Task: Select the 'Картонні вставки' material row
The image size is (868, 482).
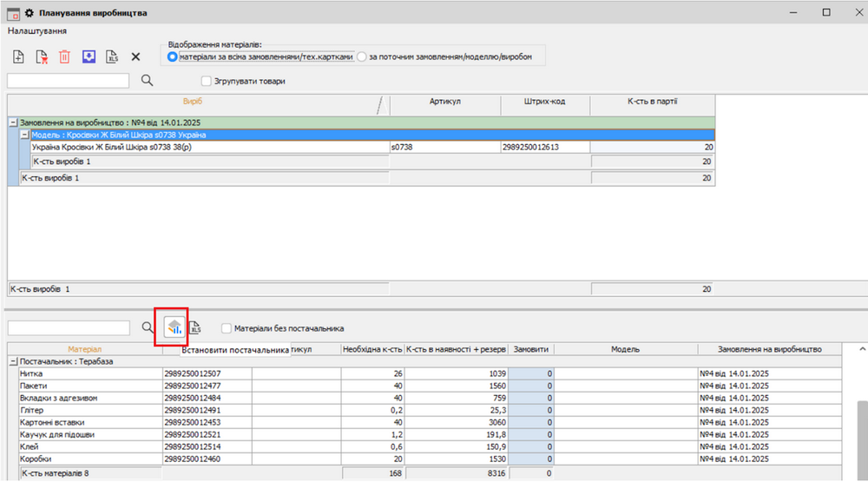Action: 431,422
